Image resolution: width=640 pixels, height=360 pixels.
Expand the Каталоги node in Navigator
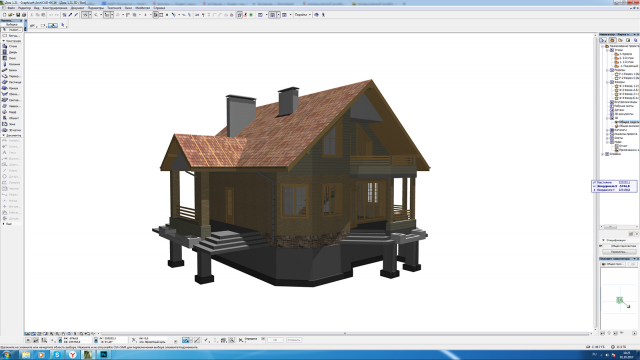[607, 130]
